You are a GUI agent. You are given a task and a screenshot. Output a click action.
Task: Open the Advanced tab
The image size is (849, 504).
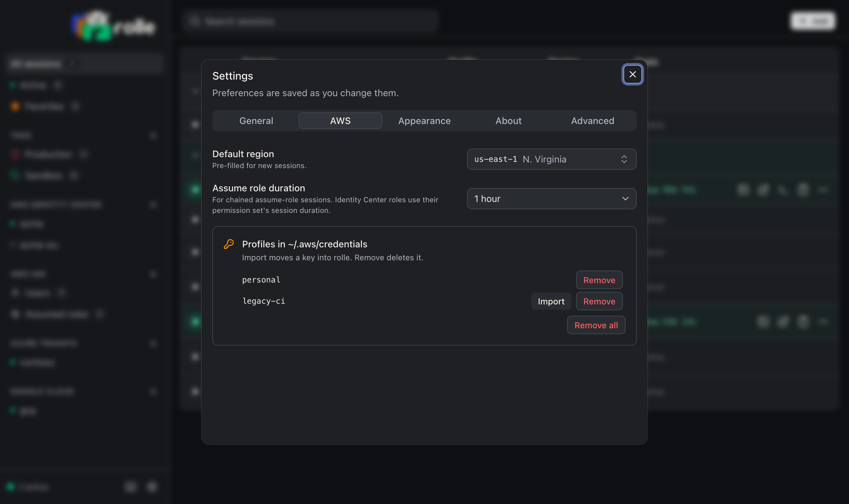[x=592, y=121]
